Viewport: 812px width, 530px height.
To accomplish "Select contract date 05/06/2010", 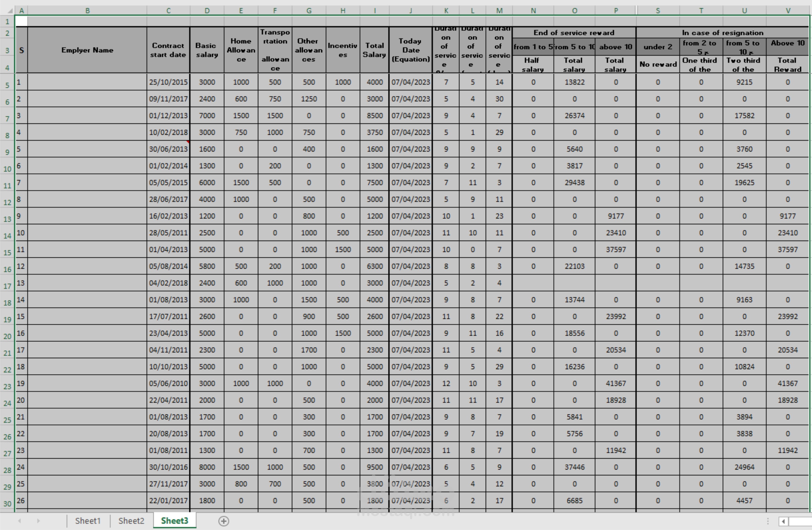I will pos(168,383).
